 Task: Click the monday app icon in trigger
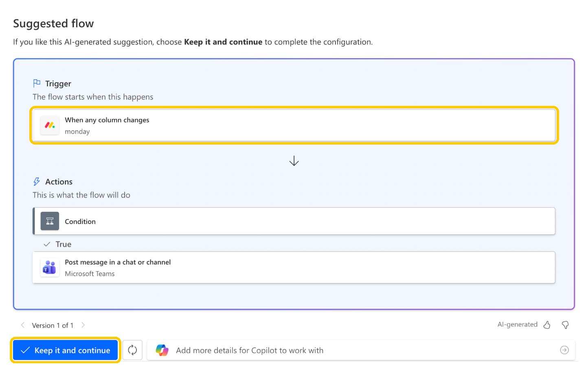(50, 125)
